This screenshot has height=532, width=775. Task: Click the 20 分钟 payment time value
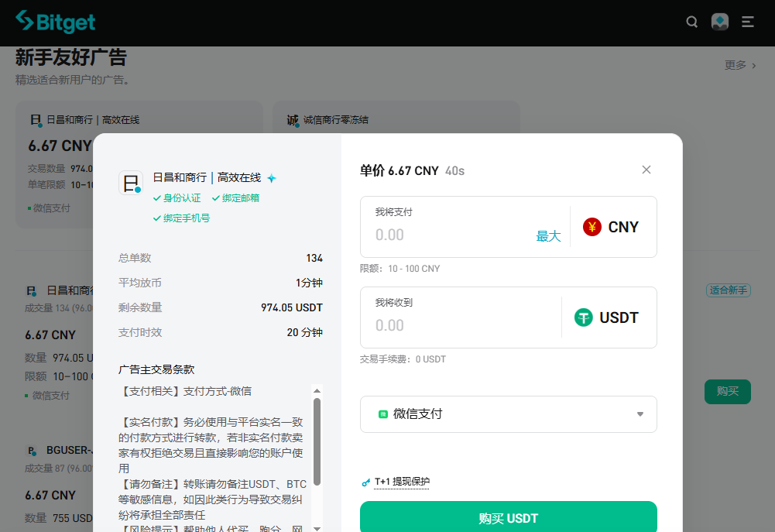[304, 332]
